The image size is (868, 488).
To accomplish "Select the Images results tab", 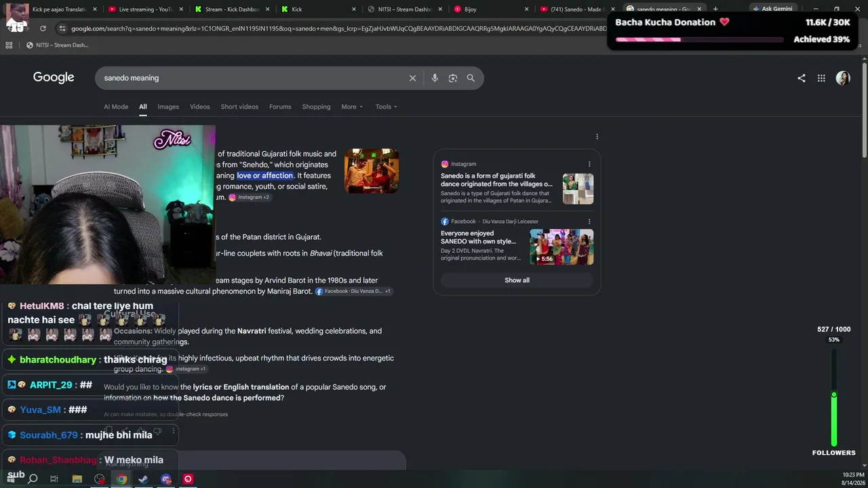I will 168,106.
